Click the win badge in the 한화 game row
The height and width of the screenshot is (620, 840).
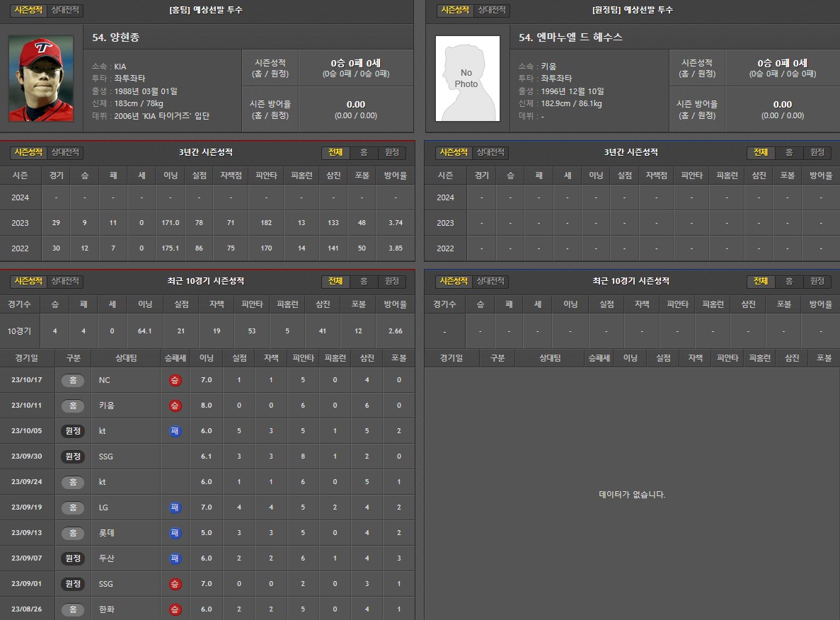click(175, 609)
